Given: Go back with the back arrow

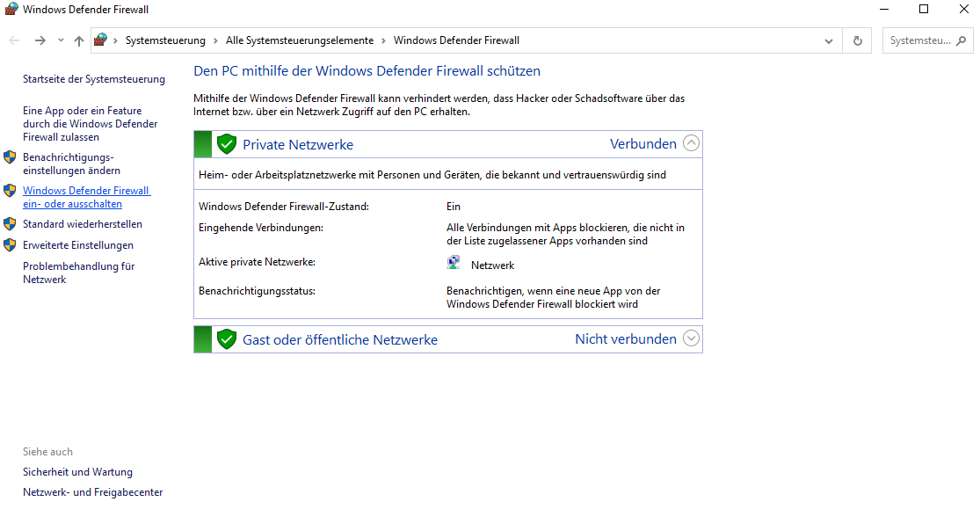Looking at the screenshot, I should tap(14, 40).
